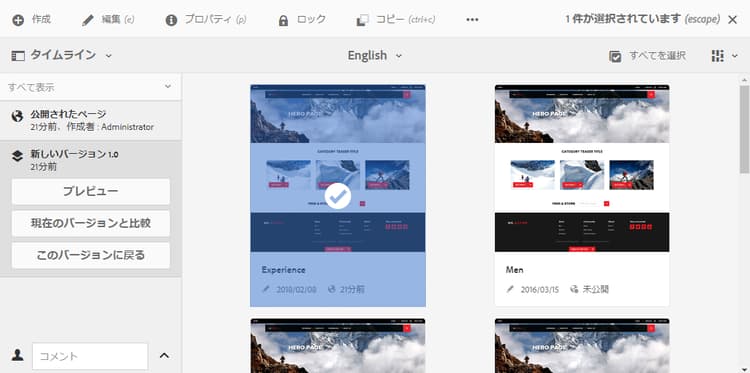750x373 pixels.
Task: Click the Create plus icon
Action: point(18,20)
